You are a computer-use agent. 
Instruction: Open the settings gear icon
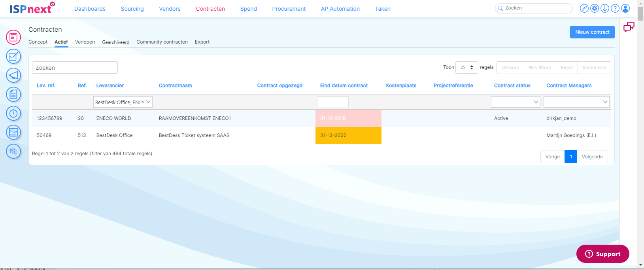[x=595, y=8]
